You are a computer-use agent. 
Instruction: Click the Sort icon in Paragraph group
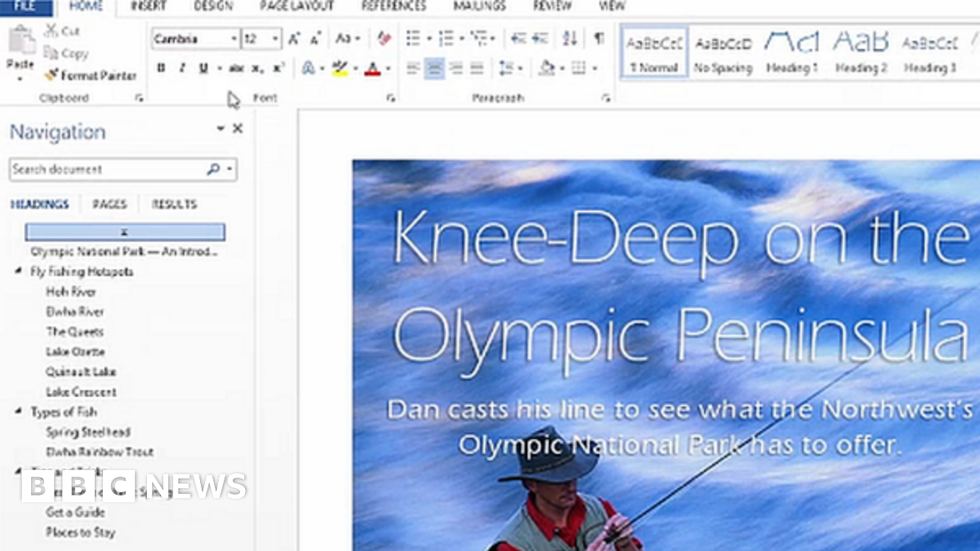[570, 38]
